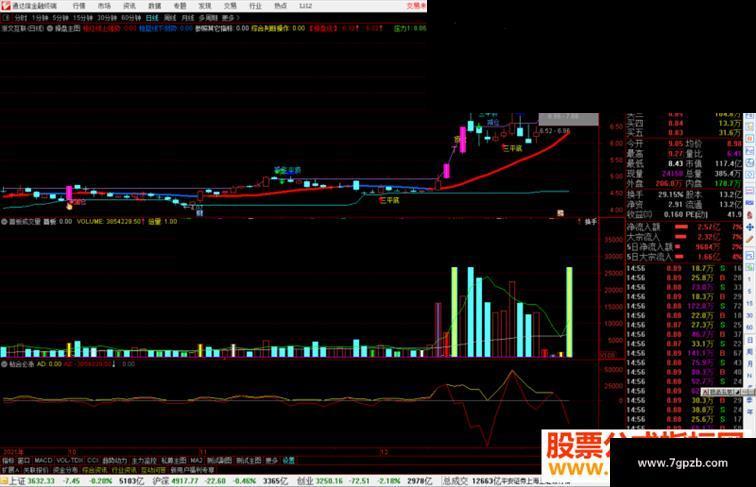The height and width of the screenshot is (487, 756).
Task: Click the 换手 label above volume axis
Action: 591,222
